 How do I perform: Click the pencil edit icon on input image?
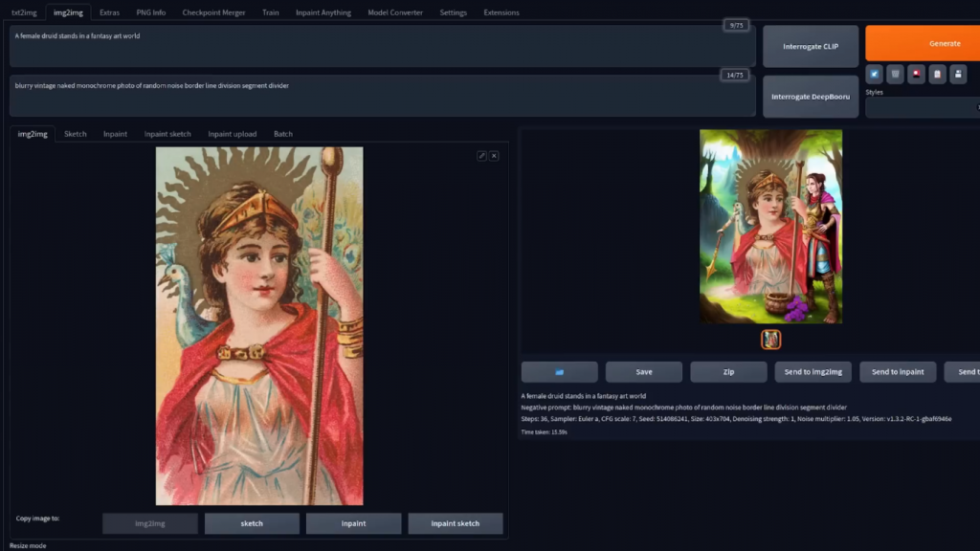pyautogui.click(x=482, y=155)
